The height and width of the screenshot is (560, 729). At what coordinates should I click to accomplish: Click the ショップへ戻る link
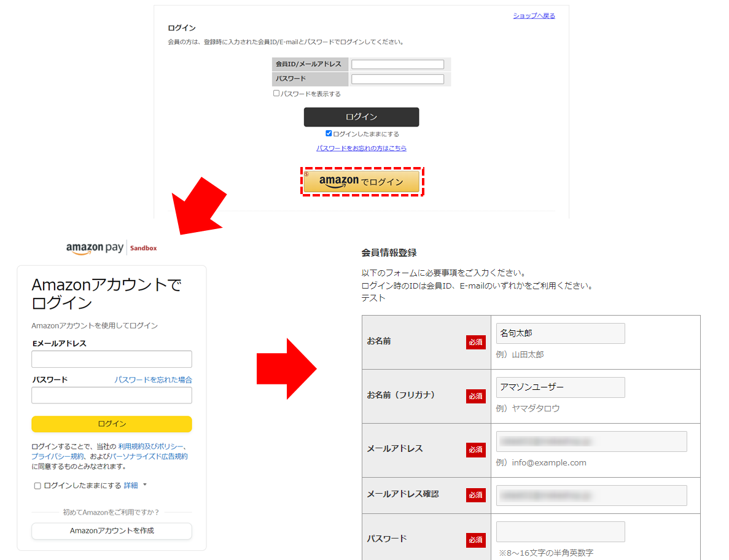pyautogui.click(x=534, y=16)
